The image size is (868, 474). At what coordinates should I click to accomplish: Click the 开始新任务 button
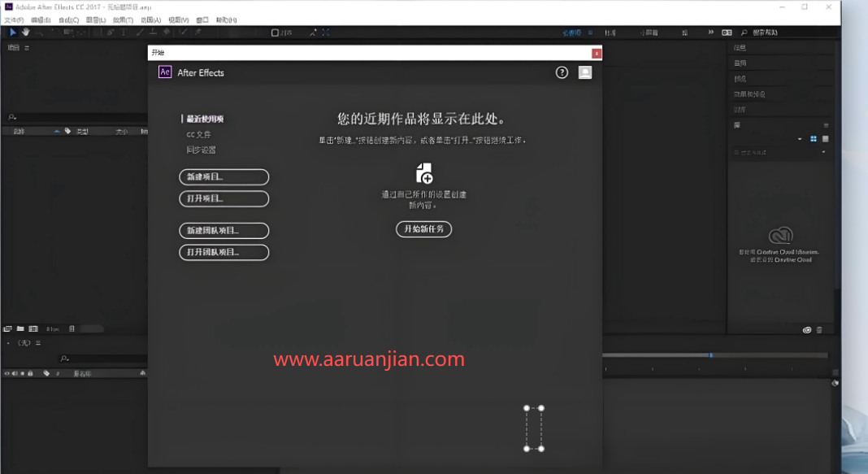click(x=423, y=229)
